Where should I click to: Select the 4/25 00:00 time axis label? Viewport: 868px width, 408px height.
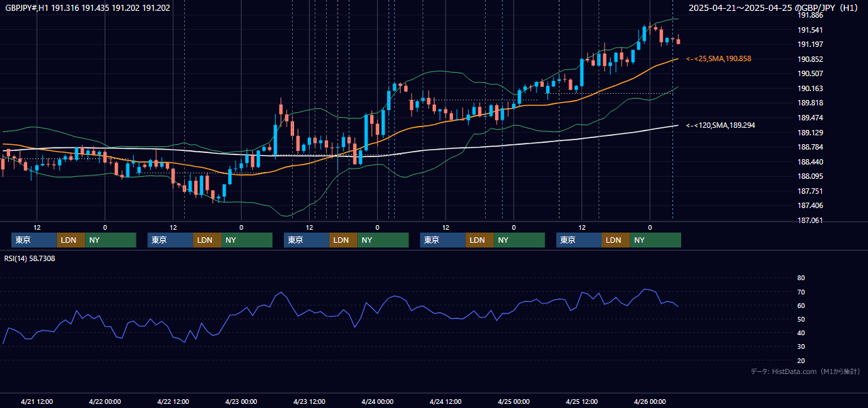pyautogui.click(x=513, y=401)
